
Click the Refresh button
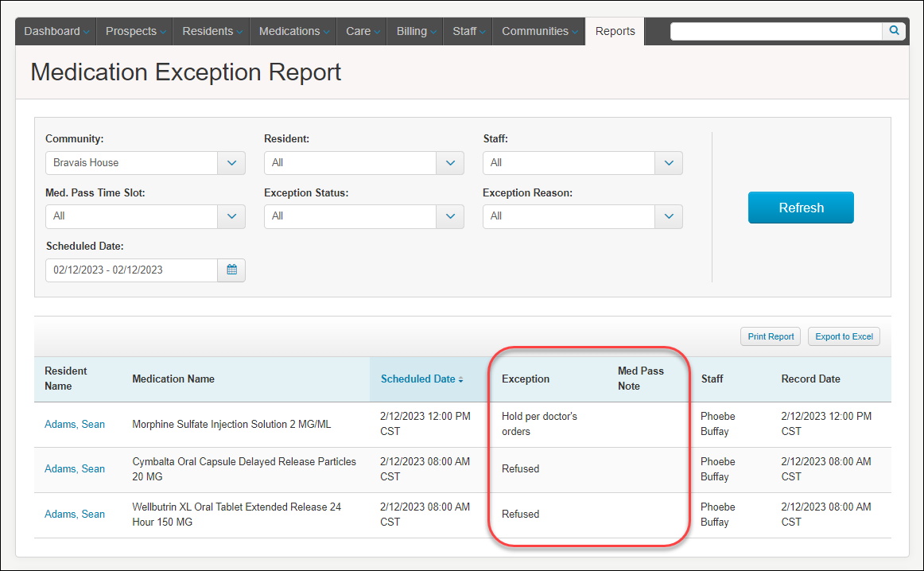click(x=801, y=208)
